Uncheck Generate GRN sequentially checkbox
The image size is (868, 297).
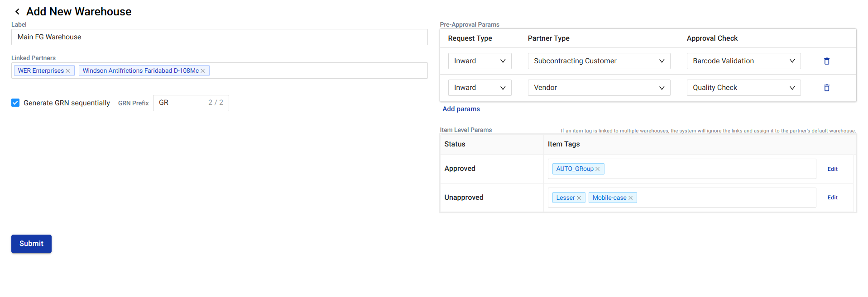pos(15,103)
